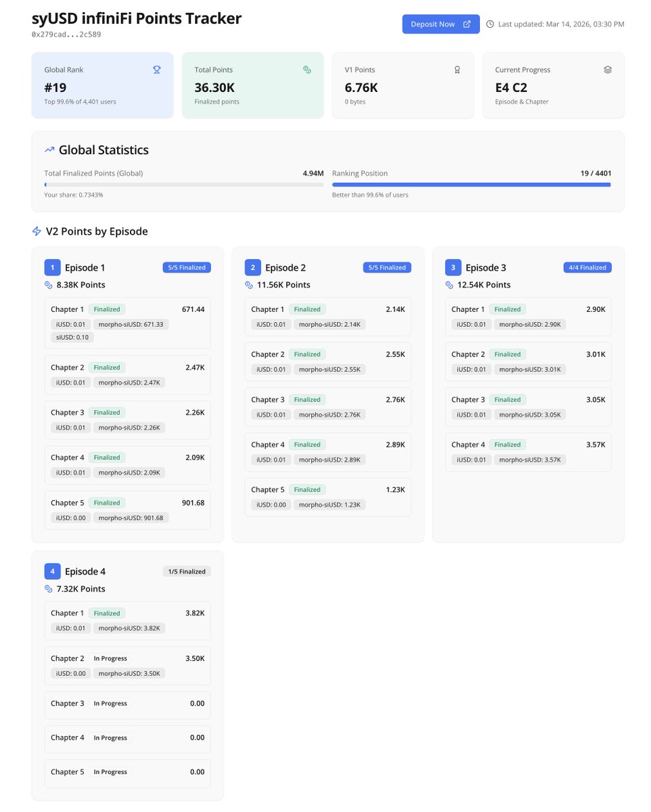The image size is (651, 812).
Task: Click Finalized badge on Episode 3 Chapter 4
Action: pos(508,445)
